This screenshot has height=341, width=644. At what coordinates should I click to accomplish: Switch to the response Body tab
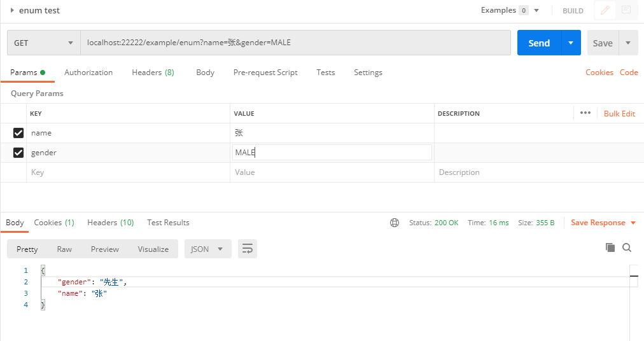(15, 223)
